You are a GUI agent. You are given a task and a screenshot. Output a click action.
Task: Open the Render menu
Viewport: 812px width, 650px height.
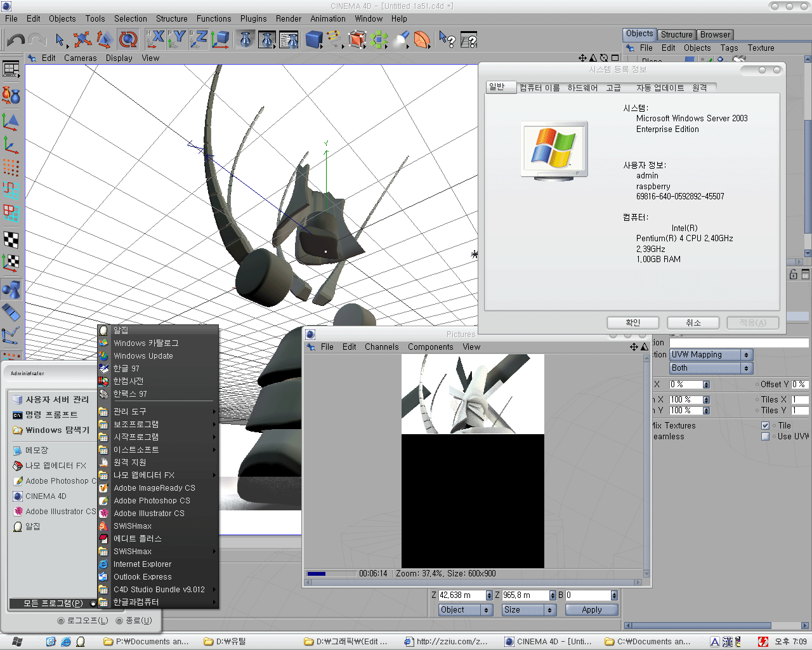pyautogui.click(x=289, y=18)
